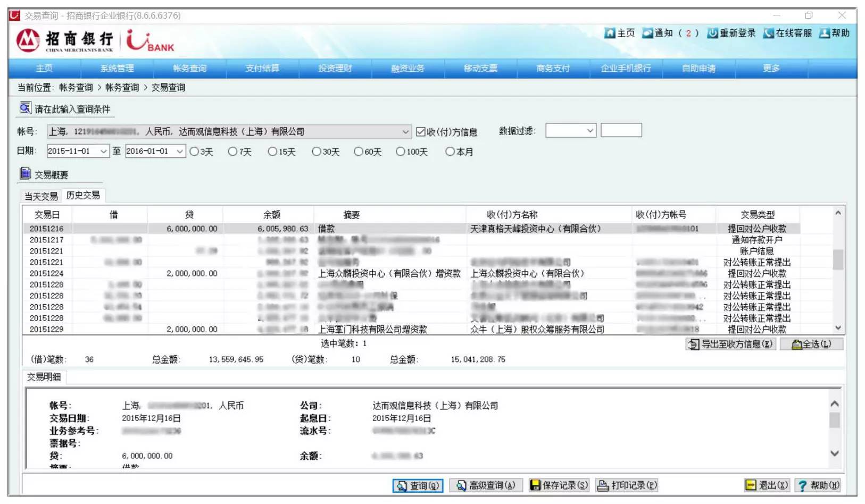Screen dimensions: 865x504
Task: Click the 交易类型 column header
Action: click(x=758, y=215)
